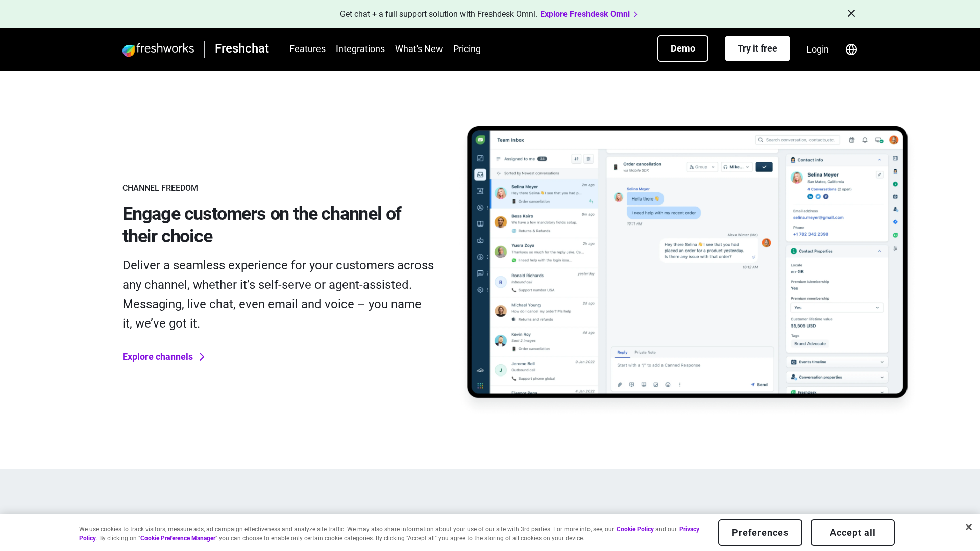This screenshot has width=980, height=551.
Task: Click the resolve checkmark button in conversation header
Action: click(x=764, y=167)
